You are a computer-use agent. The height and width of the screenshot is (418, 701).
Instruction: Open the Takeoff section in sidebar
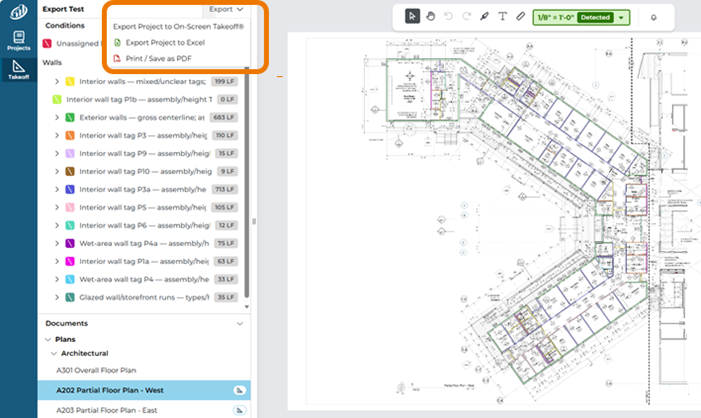point(18,70)
